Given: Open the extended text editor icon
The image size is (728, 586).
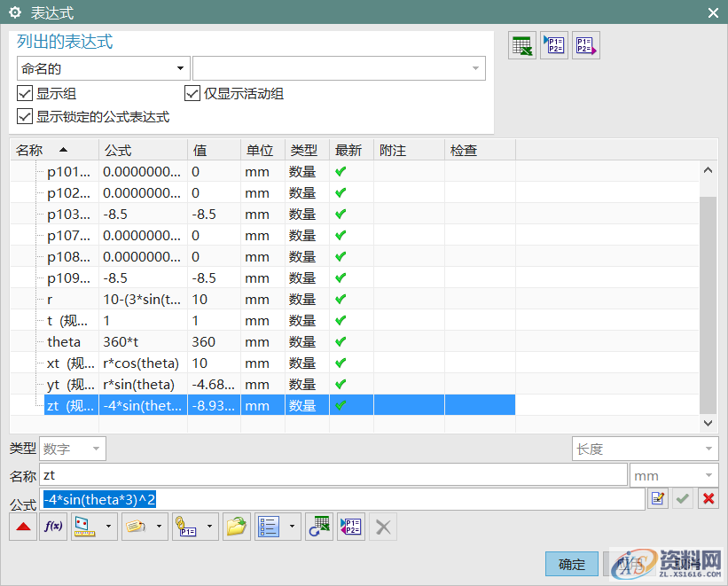Looking at the screenshot, I should (x=657, y=499).
